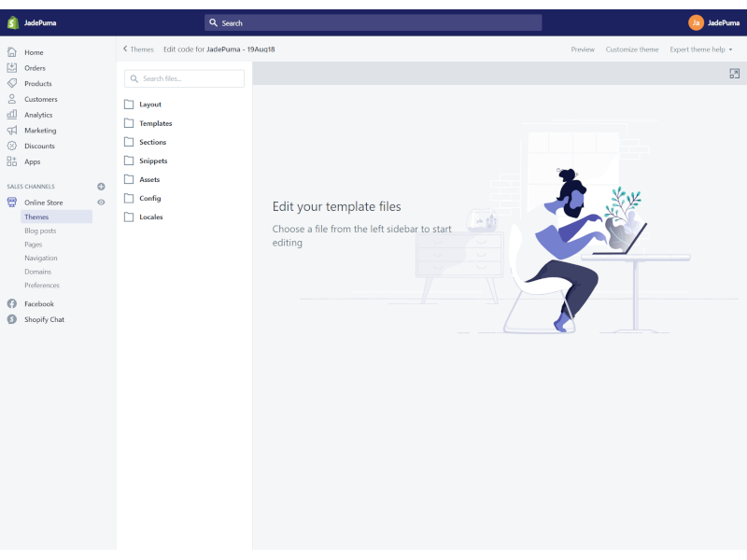Open Pages submenu item
Screen dimensions: 747x560
pos(33,245)
